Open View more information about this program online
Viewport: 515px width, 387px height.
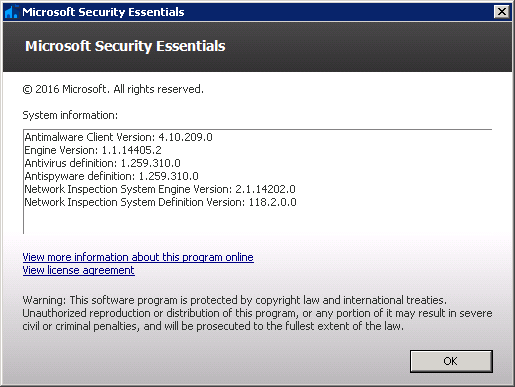(138, 257)
